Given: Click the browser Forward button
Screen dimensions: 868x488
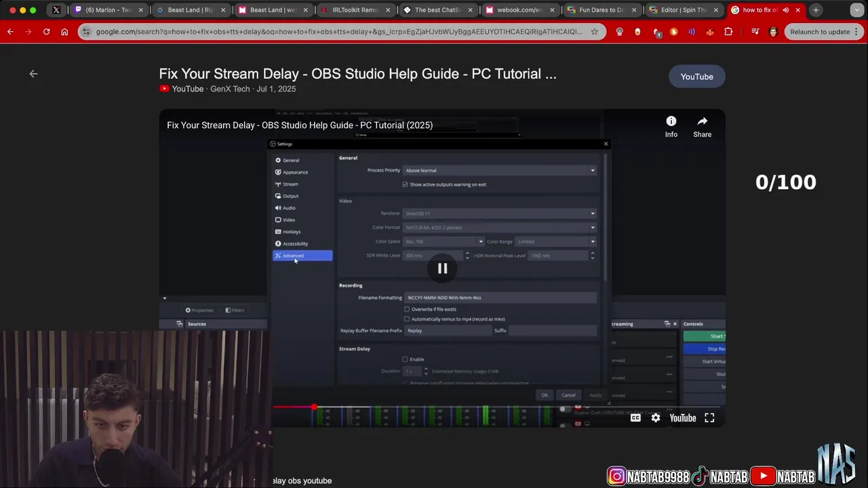Looking at the screenshot, I should (28, 32).
